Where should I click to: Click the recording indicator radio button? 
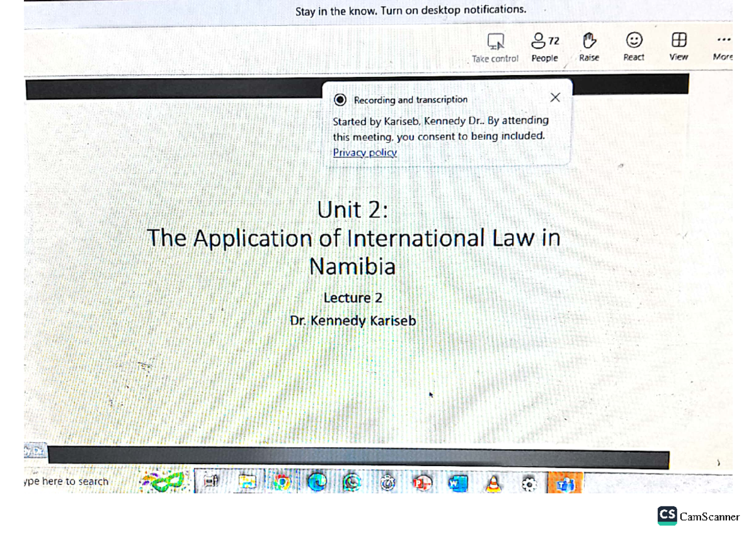pyautogui.click(x=341, y=99)
